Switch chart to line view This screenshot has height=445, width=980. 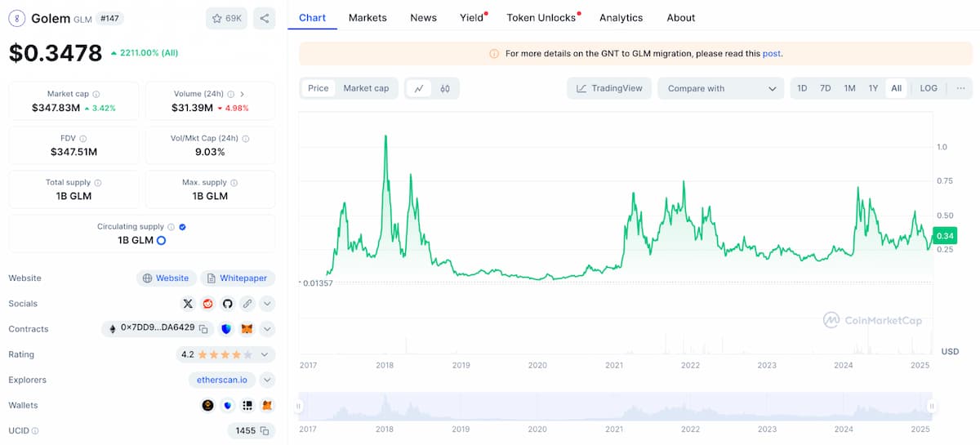point(419,88)
